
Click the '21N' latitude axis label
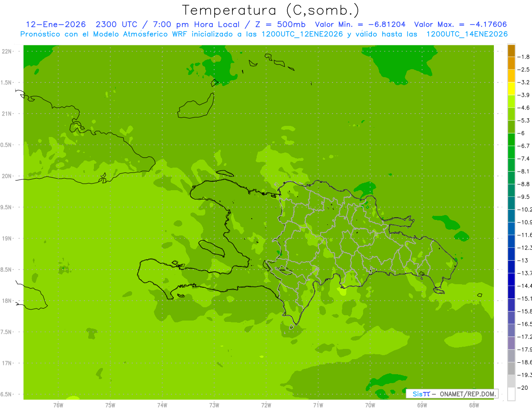tap(7, 114)
